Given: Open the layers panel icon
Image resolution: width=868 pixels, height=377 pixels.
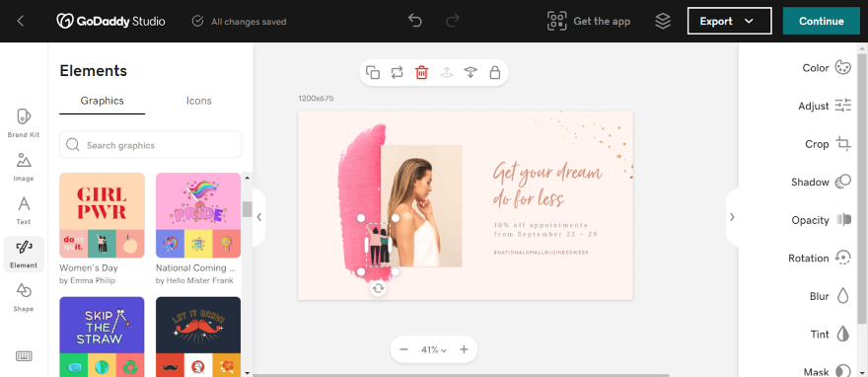Looking at the screenshot, I should (663, 21).
